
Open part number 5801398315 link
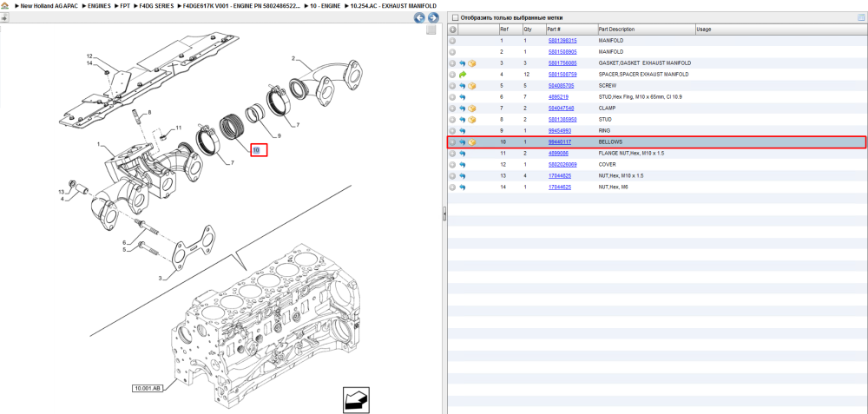coord(562,41)
